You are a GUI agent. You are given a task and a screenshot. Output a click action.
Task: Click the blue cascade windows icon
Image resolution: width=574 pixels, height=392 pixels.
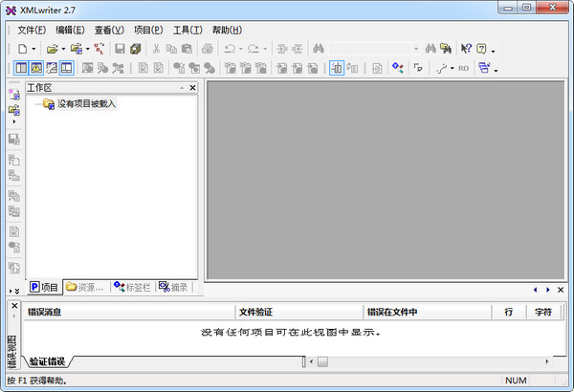[484, 68]
